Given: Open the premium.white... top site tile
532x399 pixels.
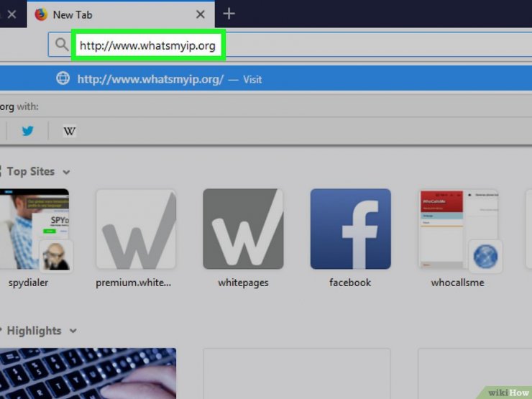Looking at the screenshot, I should (136, 229).
